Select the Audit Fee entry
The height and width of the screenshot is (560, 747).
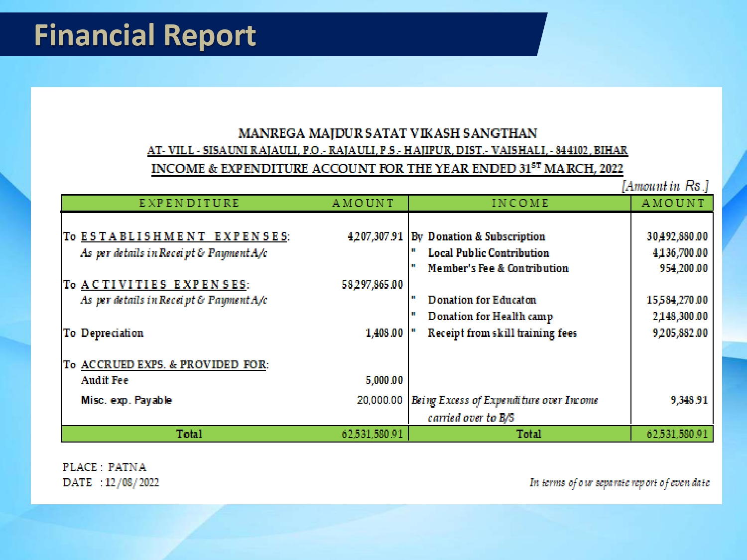coord(105,380)
